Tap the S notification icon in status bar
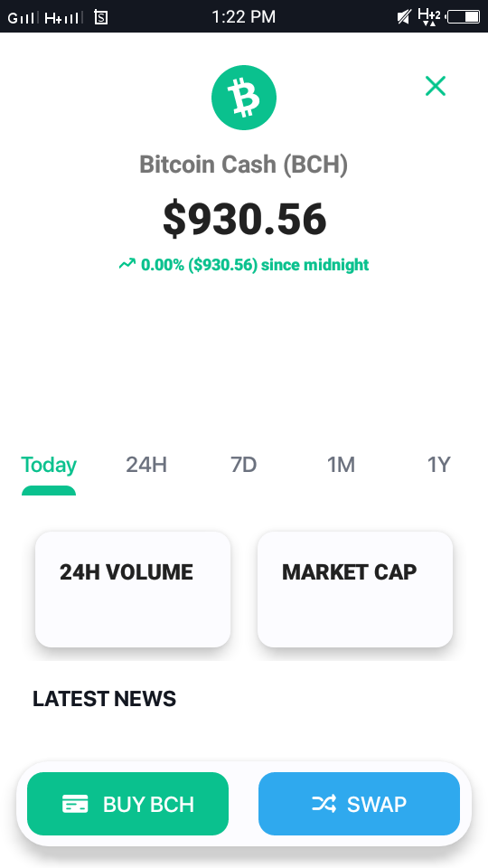 click(x=100, y=17)
